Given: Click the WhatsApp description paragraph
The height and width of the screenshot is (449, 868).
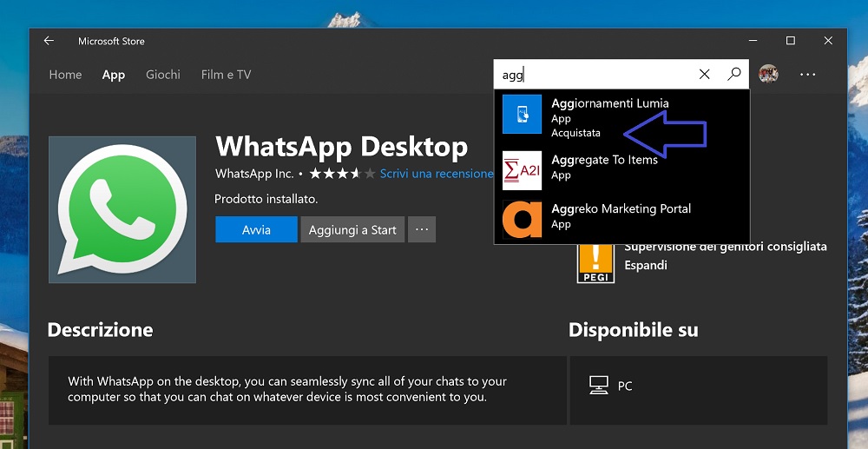Looking at the screenshot, I should 287,389.
